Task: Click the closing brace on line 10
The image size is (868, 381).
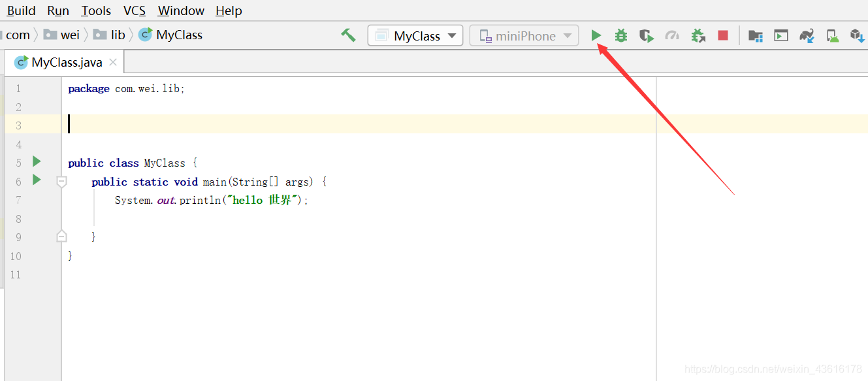Action: click(x=71, y=256)
